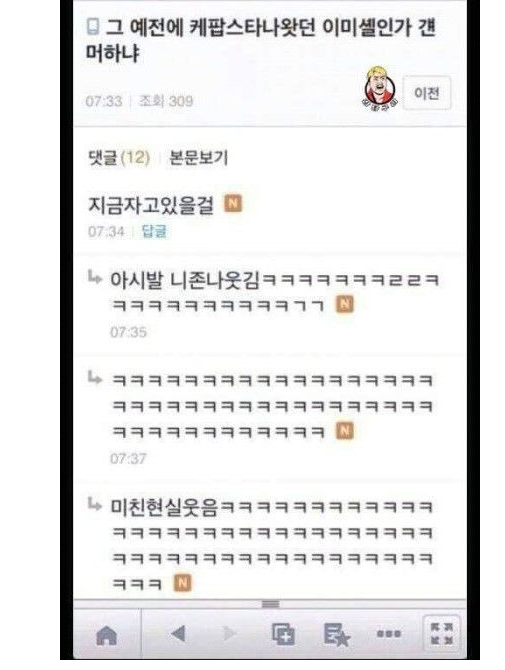This screenshot has height=670, width=505.
Task: Pull the toolbar handle grip lines
Action: click(x=270, y=604)
